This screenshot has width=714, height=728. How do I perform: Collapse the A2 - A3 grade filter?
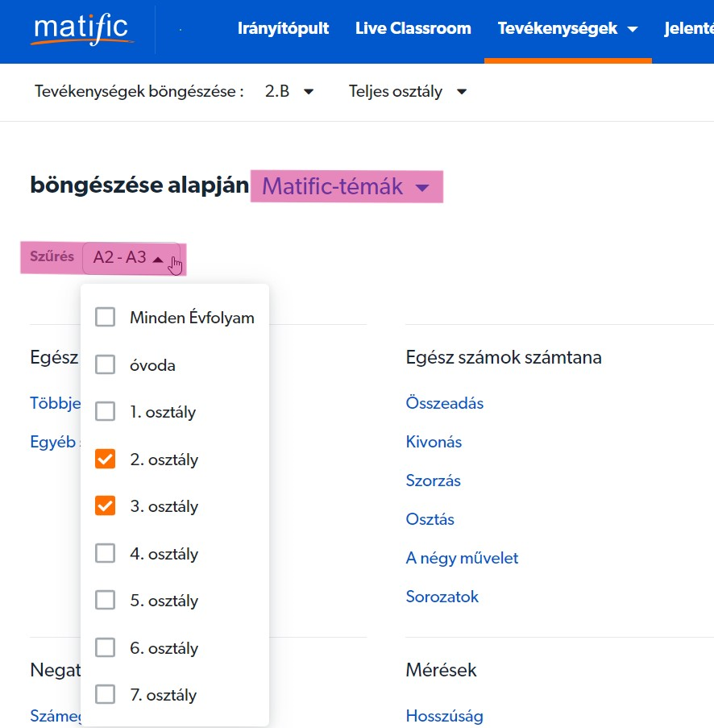pos(131,257)
